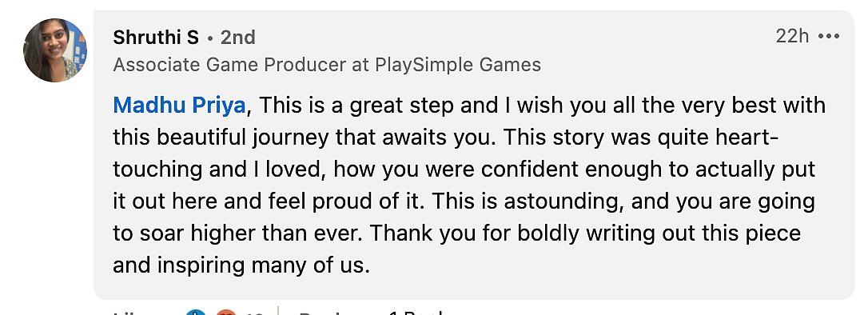The image size is (868, 315).
Task: Follow the Madhu Priya mention link
Action: 179,106
